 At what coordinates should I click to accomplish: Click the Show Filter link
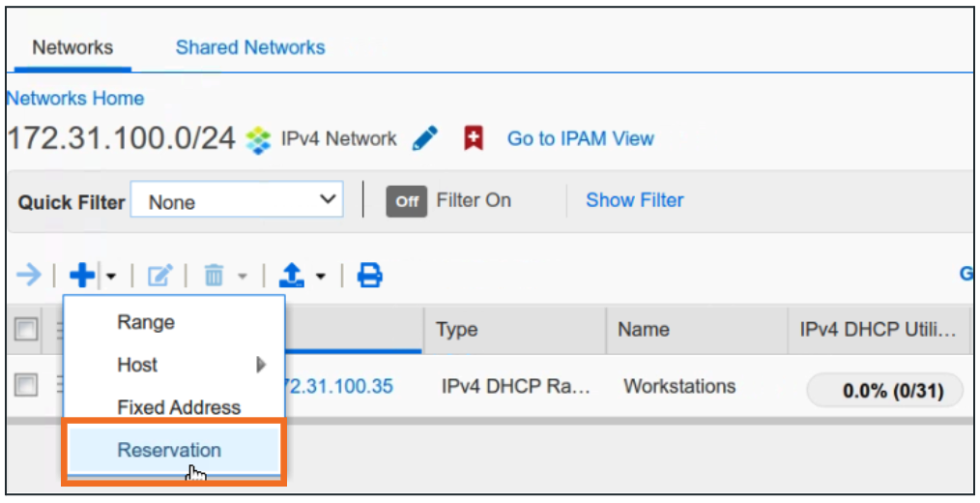click(634, 200)
